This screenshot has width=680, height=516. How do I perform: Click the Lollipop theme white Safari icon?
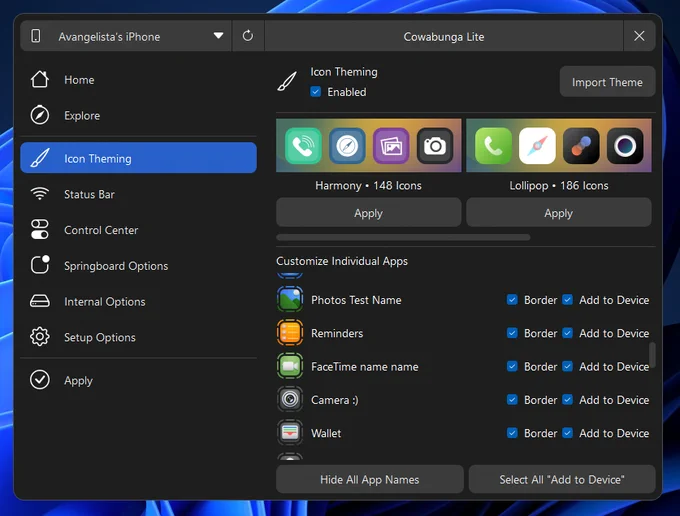(x=537, y=146)
